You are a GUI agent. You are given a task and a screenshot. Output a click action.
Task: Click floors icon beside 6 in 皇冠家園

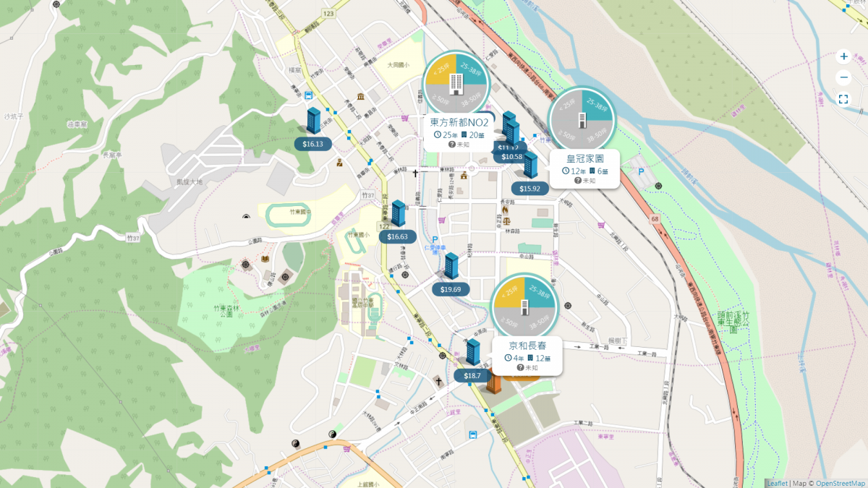click(x=592, y=171)
